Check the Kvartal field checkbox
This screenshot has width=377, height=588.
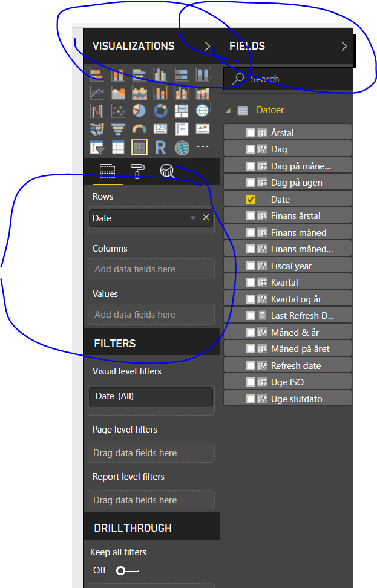[251, 283]
